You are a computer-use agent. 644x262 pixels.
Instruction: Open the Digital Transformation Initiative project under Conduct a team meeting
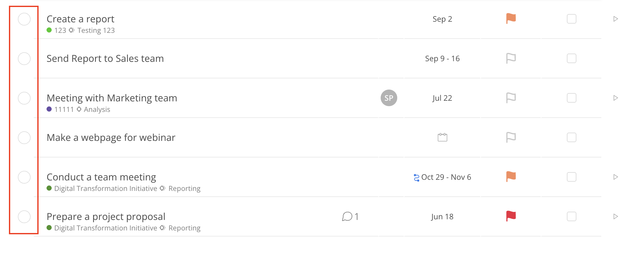tap(106, 188)
